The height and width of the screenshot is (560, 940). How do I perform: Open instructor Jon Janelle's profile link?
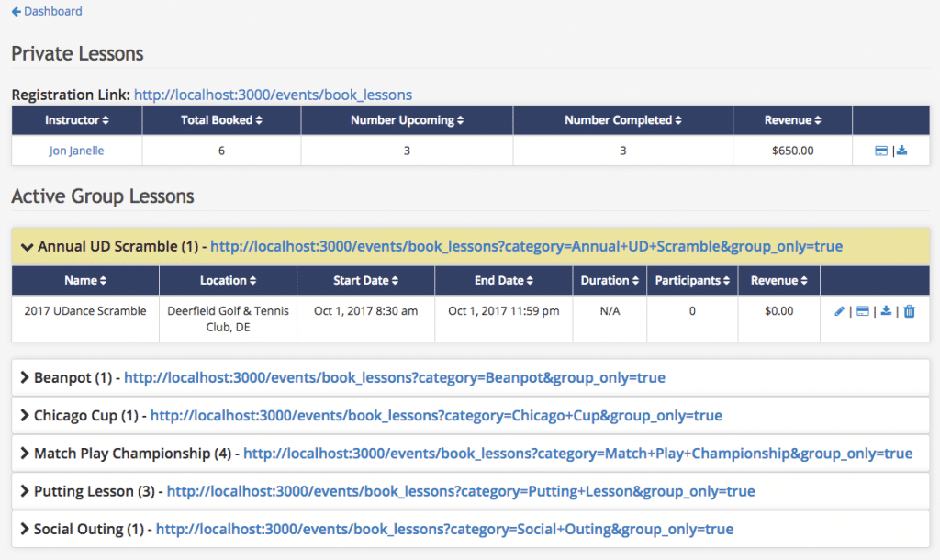coord(77,151)
